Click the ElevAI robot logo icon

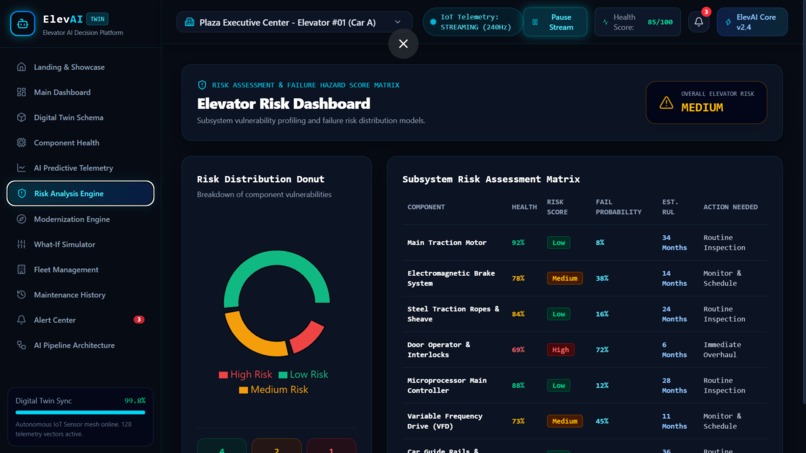(23, 23)
